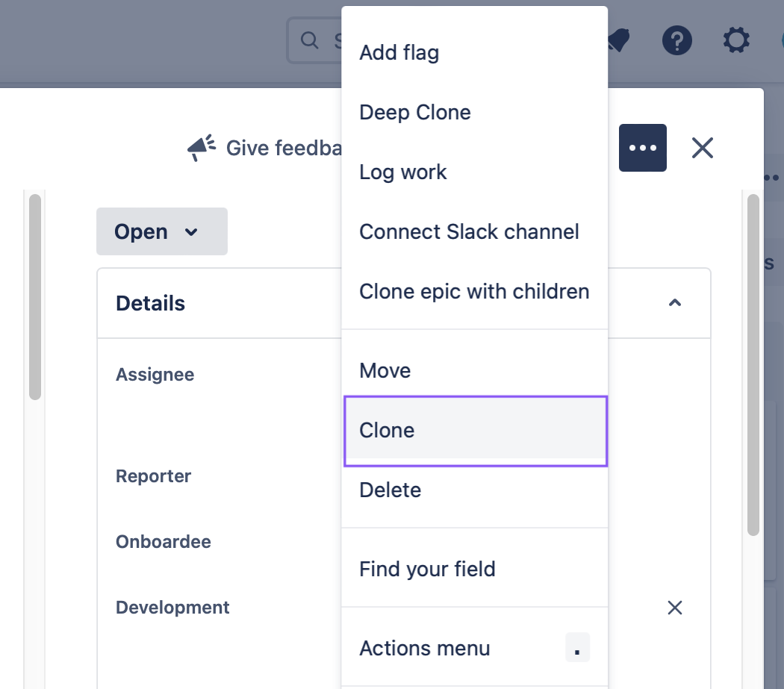Image resolution: width=784 pixels, height=689 pixels.
Task: Click the notifications bell icon
Action: point(619,40)
